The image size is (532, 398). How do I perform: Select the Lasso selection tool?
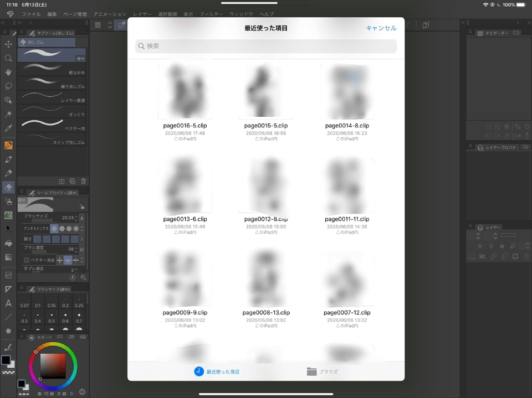8,86
